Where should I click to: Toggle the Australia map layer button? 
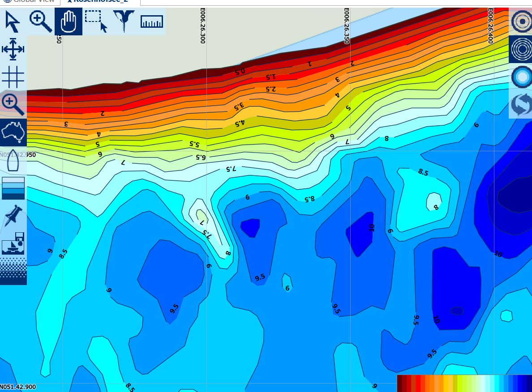(x=13, y=132)
